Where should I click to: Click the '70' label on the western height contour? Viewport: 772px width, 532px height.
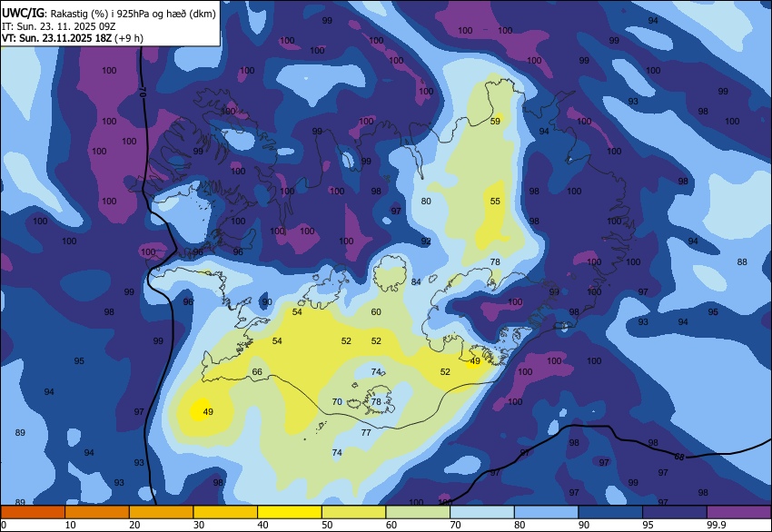[143, 91]
